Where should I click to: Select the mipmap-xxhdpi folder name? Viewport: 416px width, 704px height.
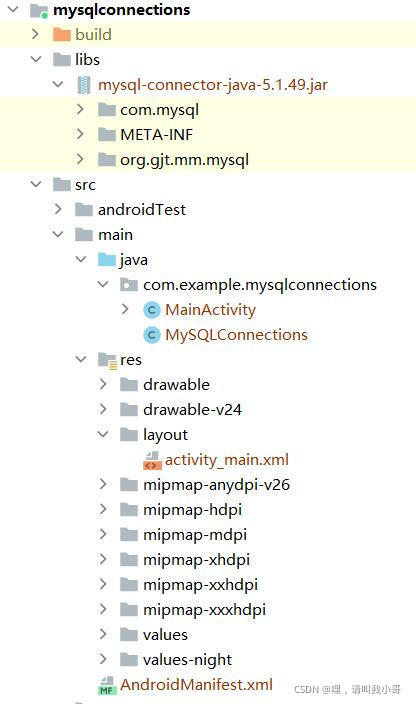point(201,585)
